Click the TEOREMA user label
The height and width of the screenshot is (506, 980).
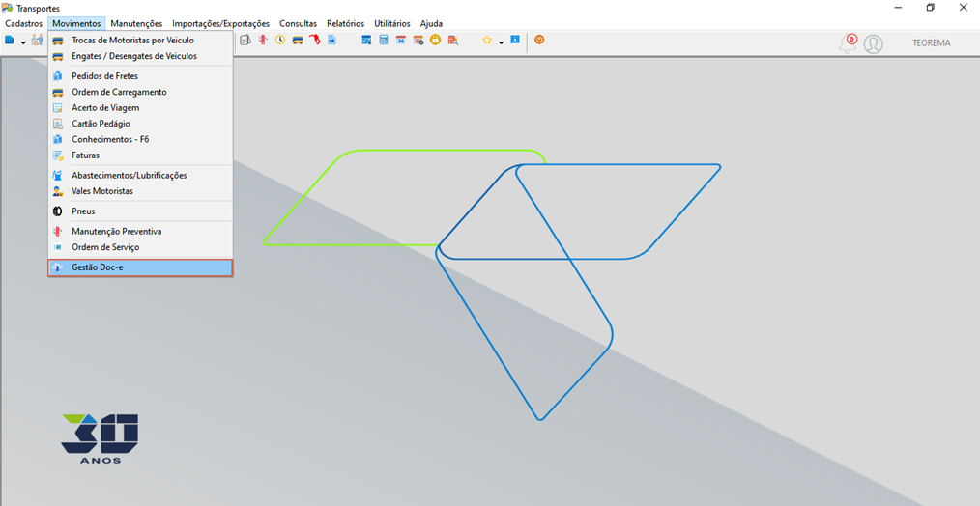pyautogui.click(x=932, y=43)
